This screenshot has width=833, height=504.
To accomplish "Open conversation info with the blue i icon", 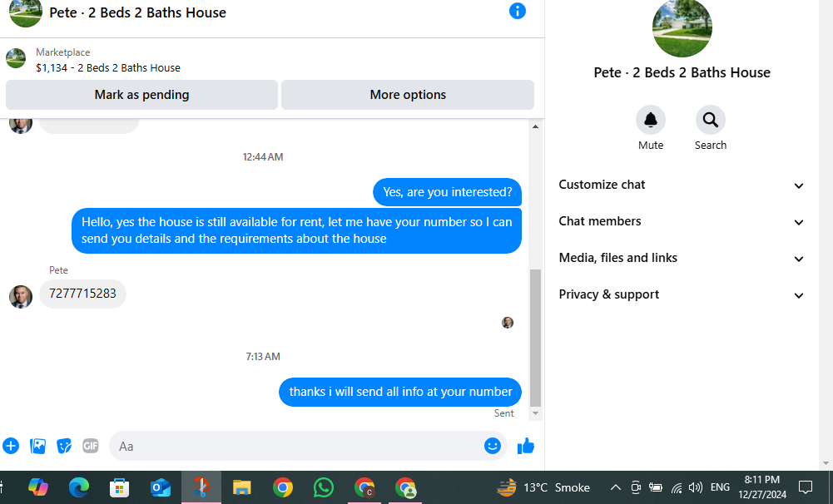I will pyautogui.click(x=517, y=11).
